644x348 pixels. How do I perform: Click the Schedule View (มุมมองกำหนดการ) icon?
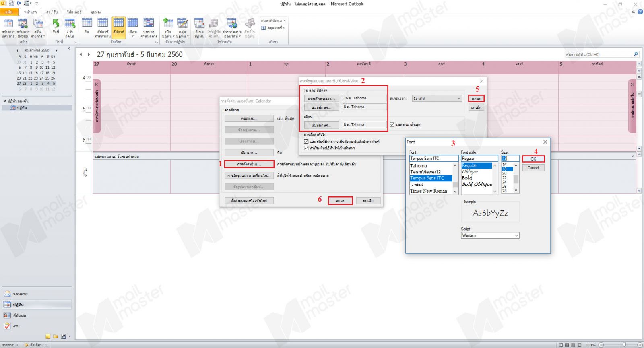click(x=149, y=28)
